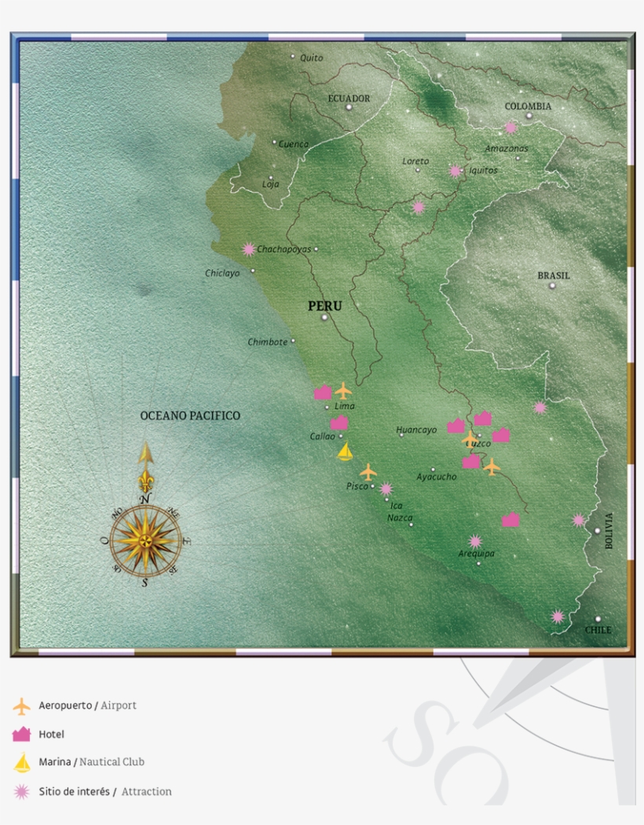Click the Lima city label
This screenshot has width=644, height=825.
pos(344,406)
